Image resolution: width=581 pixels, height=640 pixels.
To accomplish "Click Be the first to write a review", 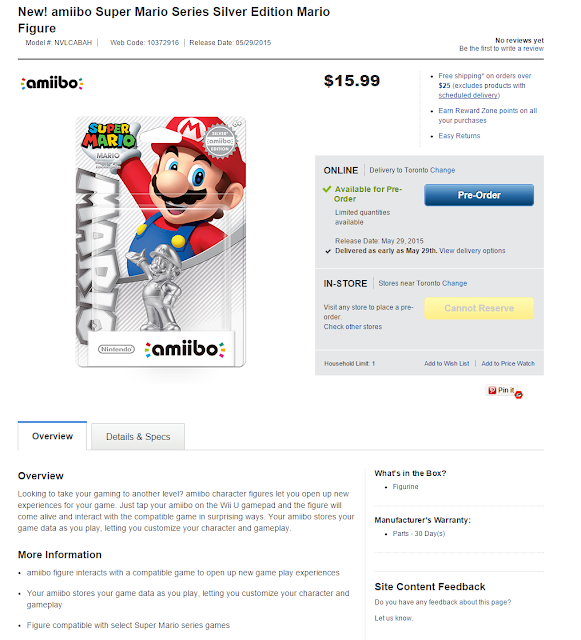I will (x=501, y=49).
